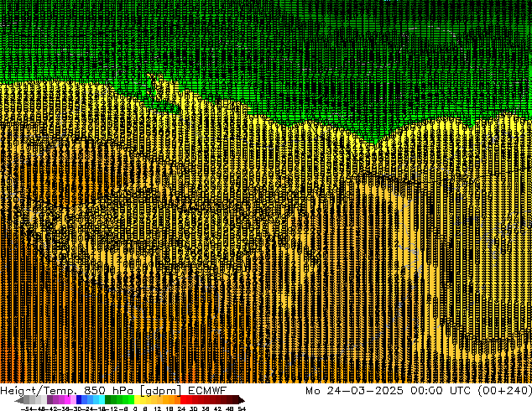Click the '[gdpm]' unit label

(161, 391)
